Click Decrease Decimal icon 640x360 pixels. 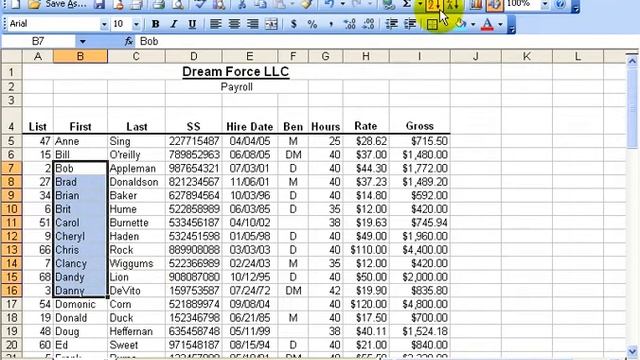[369, 24]
